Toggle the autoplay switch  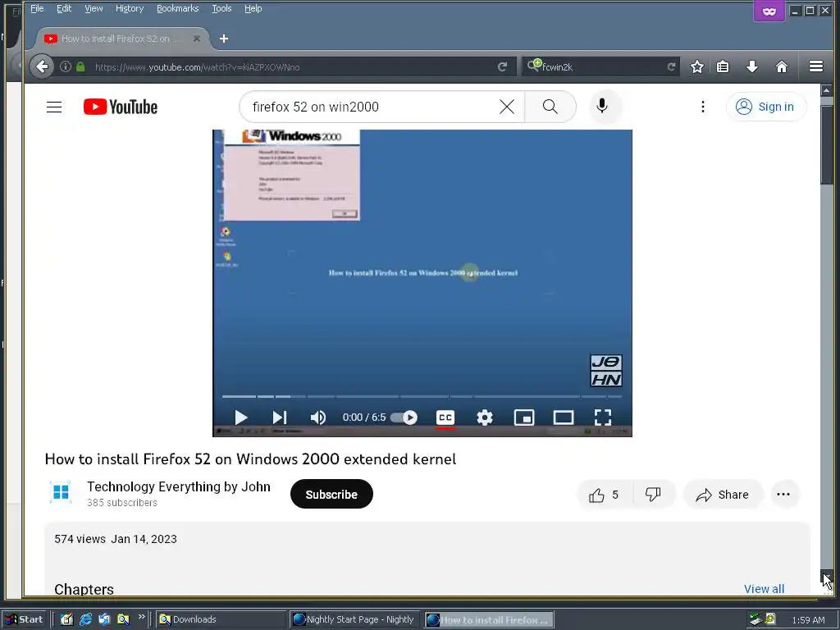(404, 418)
